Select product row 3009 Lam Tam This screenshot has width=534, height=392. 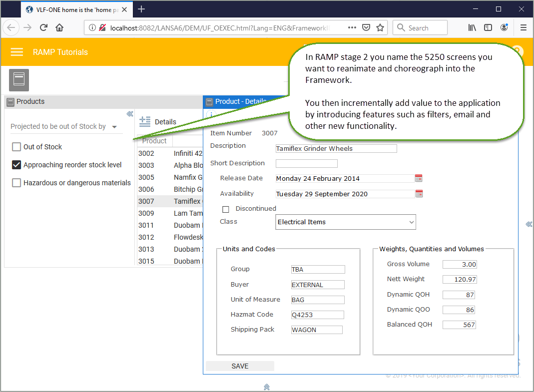click(x=170, y=213)
